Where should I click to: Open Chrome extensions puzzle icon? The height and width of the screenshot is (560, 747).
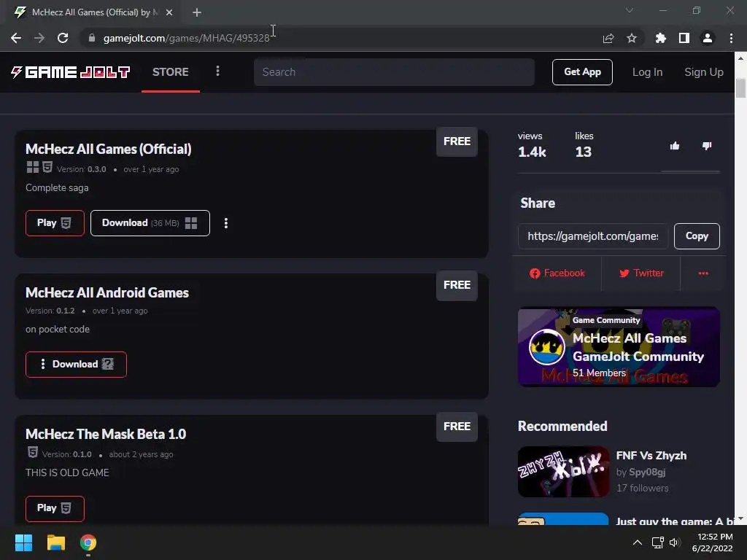point(661,38)
